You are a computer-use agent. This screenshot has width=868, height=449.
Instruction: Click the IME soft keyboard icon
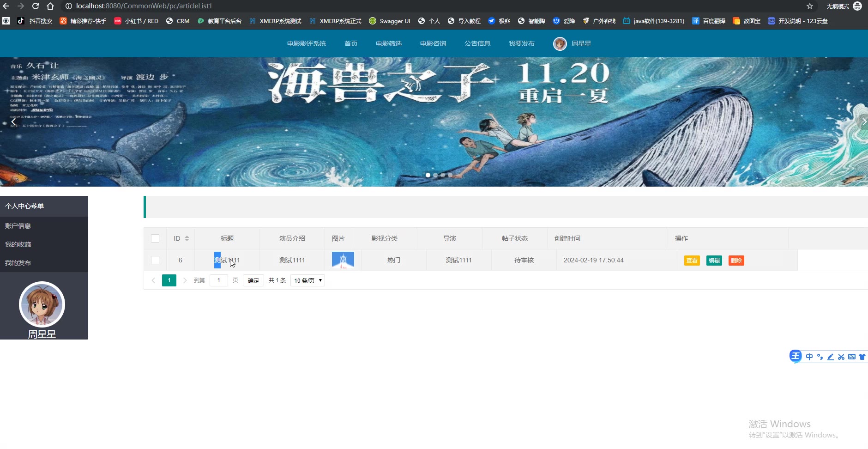click(x=852, y=357)
